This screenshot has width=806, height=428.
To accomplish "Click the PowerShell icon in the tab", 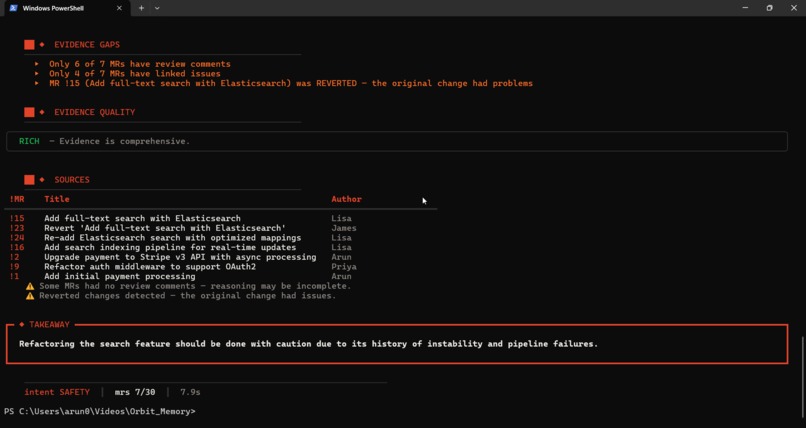I will pyautogui.click(x=13, y=8).
